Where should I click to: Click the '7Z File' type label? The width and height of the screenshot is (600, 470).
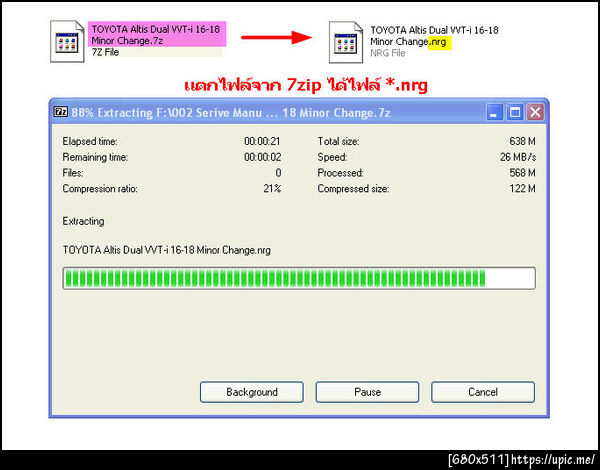tap(105, 52)
